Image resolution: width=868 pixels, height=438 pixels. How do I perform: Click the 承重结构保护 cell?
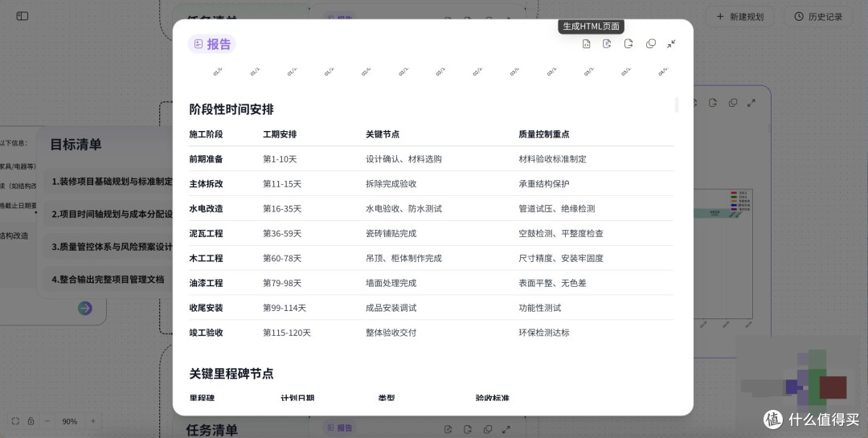(543, 183)
